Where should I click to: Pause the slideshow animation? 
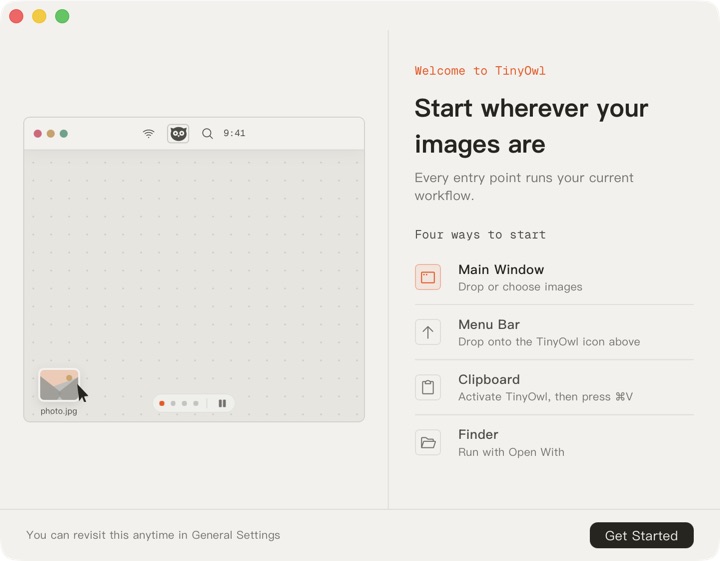[222, 403]
